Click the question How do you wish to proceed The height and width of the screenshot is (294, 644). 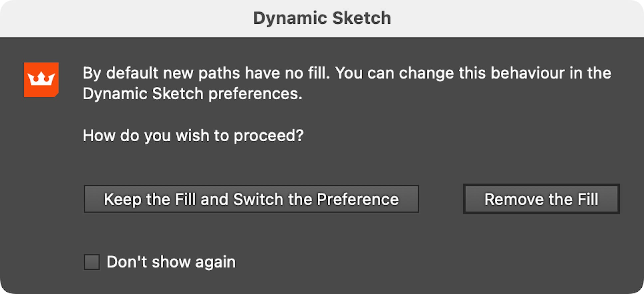[193, 135]
